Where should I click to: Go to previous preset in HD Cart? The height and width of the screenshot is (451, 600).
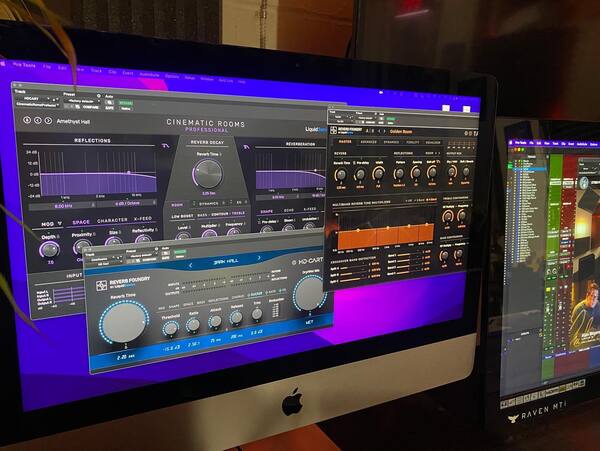(191, 265)
